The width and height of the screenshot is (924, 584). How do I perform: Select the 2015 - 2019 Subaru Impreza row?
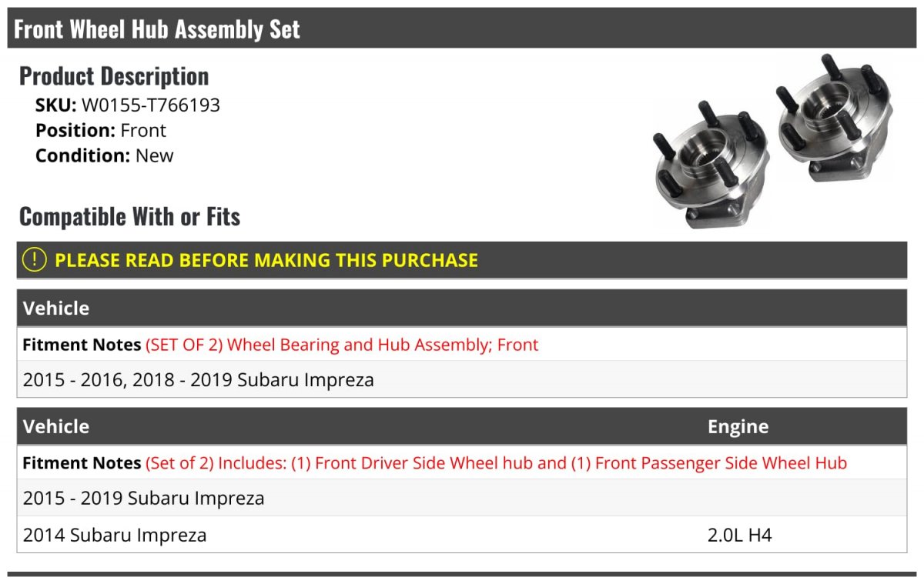[144, 498]
